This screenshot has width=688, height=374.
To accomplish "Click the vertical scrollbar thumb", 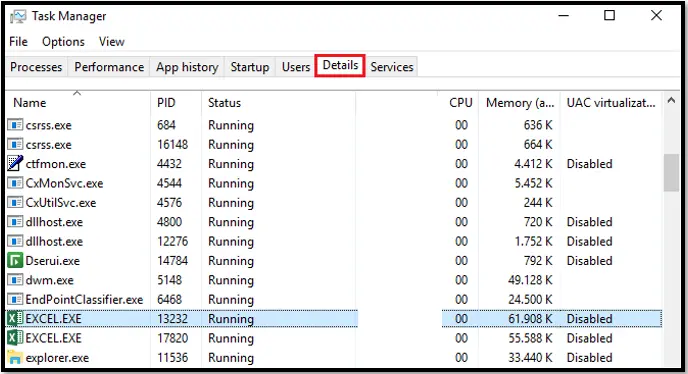I will (x=671, y=173).
